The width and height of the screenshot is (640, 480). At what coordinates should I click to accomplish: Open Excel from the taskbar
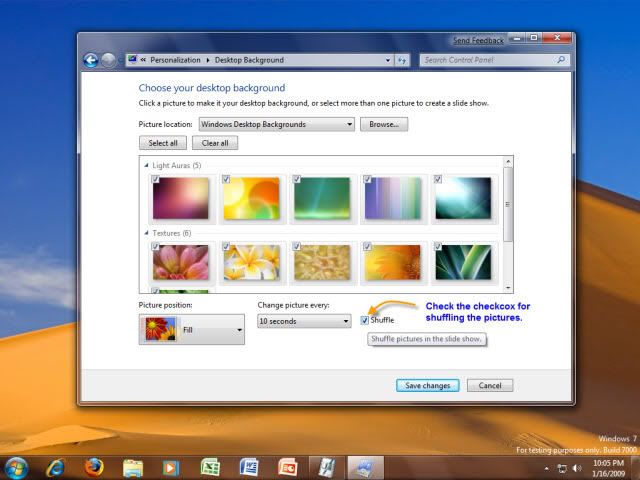pyautogui.click(x=210, y=467)
